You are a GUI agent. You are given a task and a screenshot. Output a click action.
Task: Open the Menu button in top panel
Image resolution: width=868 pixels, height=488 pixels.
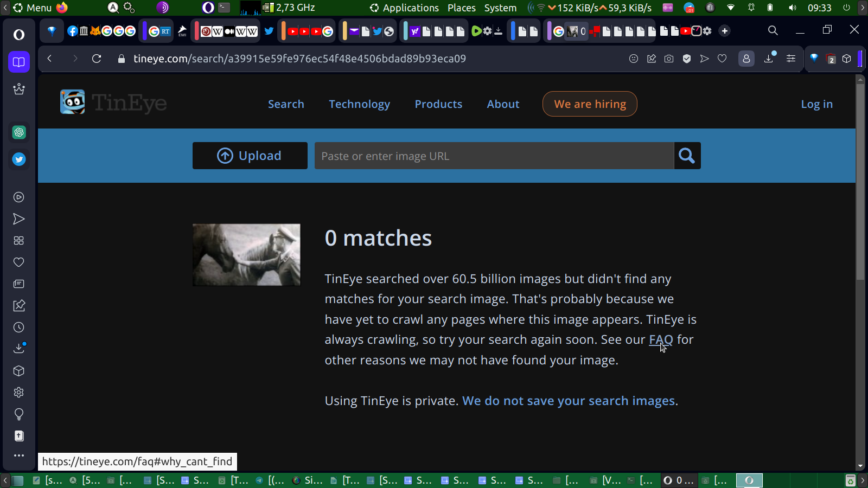[33, 8]
